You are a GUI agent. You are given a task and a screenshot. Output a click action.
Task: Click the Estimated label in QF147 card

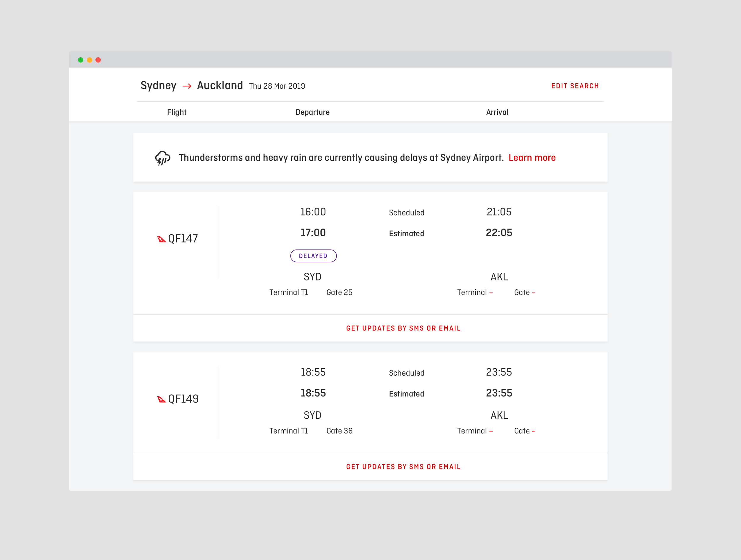click(406, 233)
